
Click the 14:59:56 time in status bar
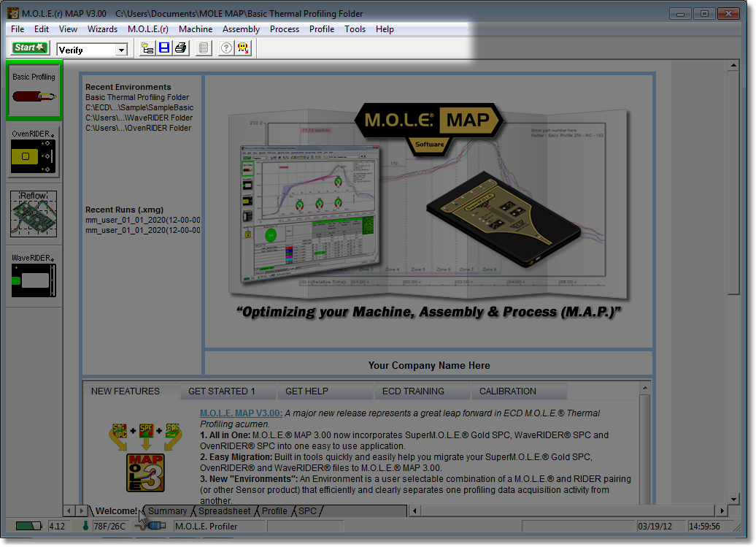coord(704,527)
